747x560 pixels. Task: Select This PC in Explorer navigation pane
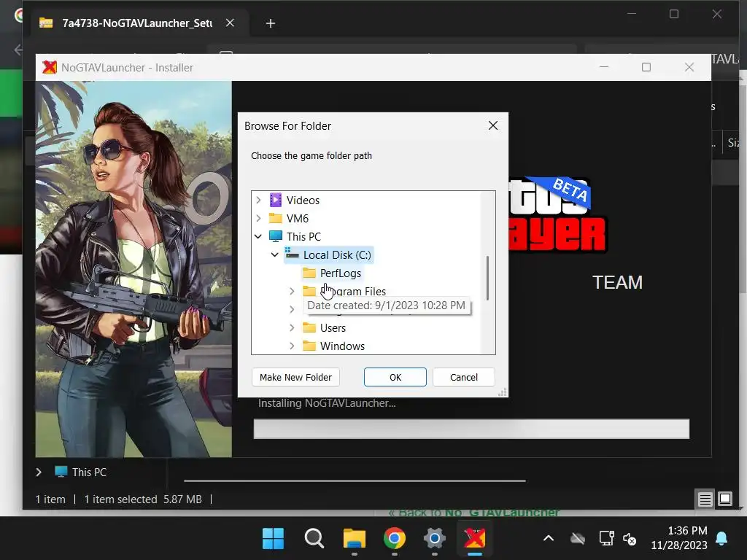point(89,472)
